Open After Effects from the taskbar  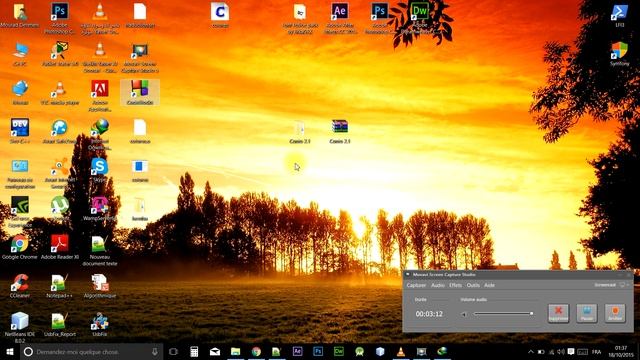[297, 351]
